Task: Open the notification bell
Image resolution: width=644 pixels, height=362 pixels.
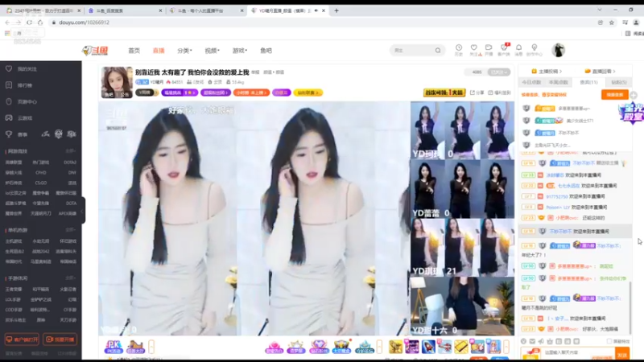Action: [x=518, y=50]
